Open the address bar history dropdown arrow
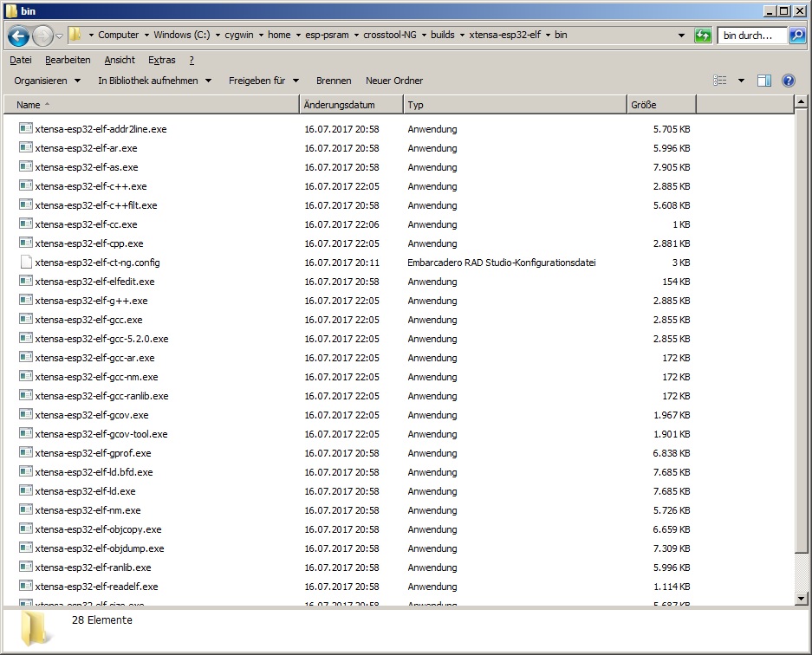The image size is (812, 655). [681, 36]
